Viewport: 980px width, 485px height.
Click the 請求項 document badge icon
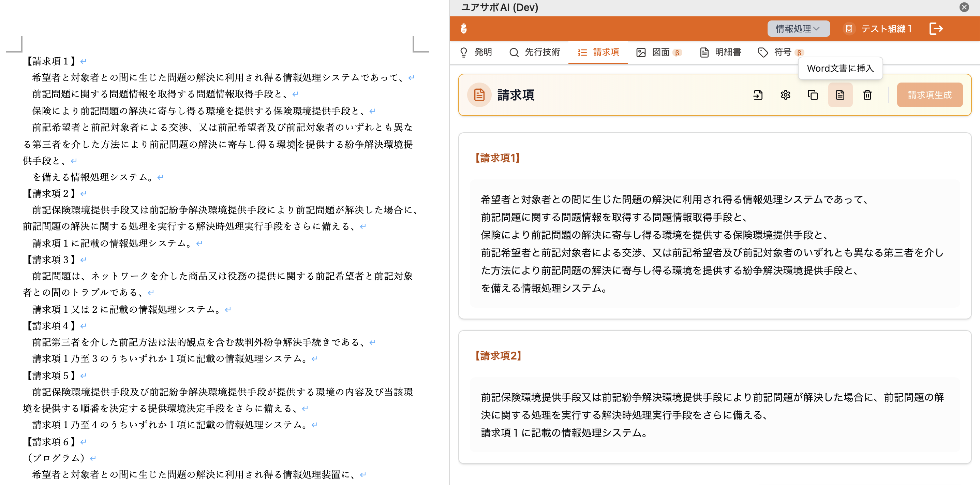pyautogui.click(x=479, y=95)
